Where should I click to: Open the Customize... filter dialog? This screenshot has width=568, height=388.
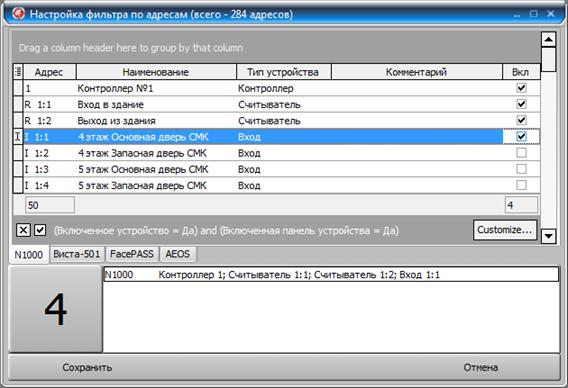(x=505, y=230)
